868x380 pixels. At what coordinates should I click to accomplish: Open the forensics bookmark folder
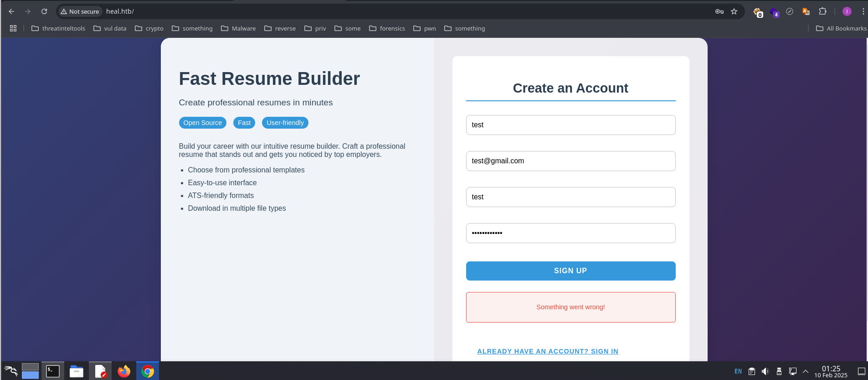[387, 28]
